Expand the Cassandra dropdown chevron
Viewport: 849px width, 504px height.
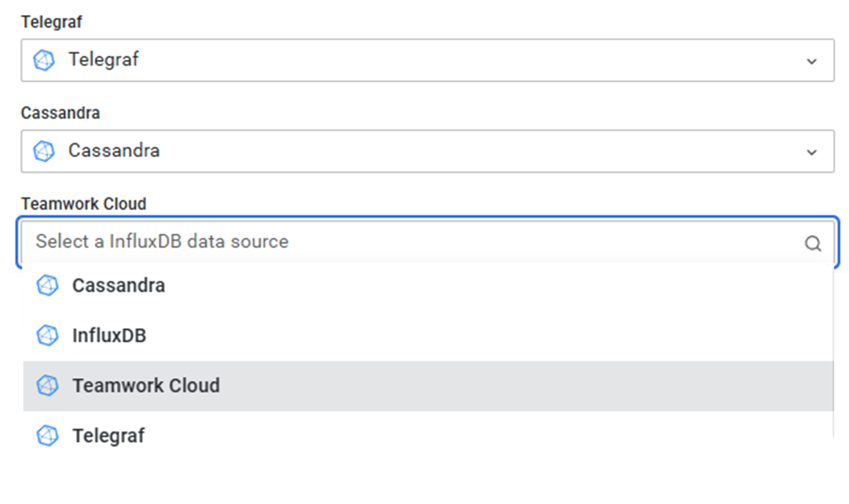tap(812, 152)
